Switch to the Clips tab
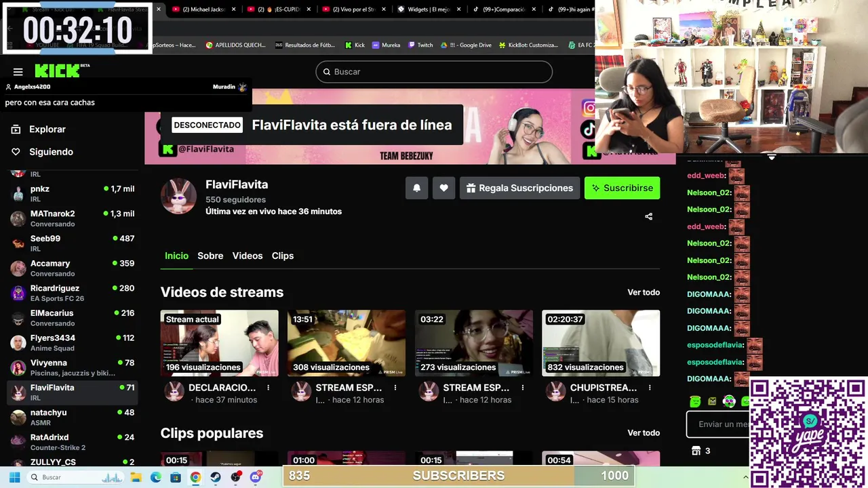The height and width of the screenshot is (488, 868). pyautogui.click(x=283, y=256)
